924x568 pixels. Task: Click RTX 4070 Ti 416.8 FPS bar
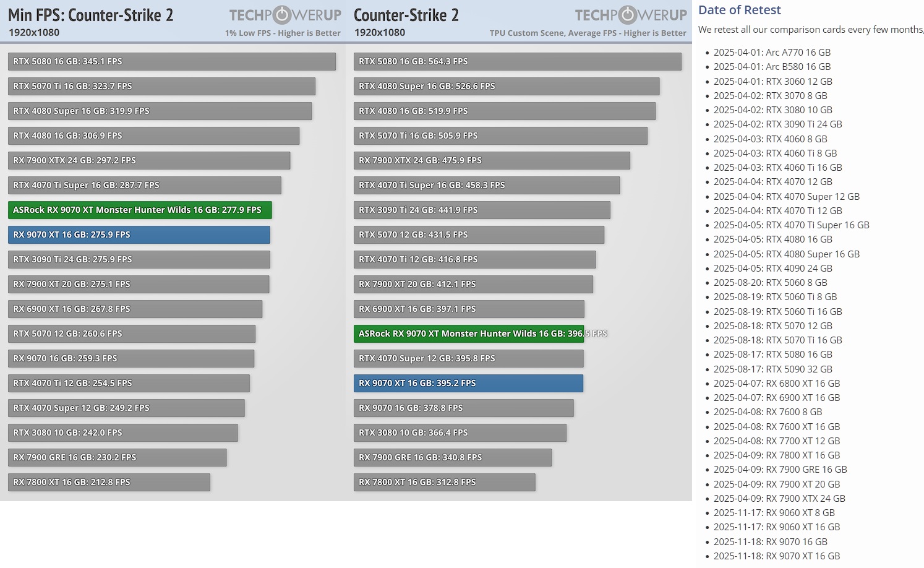[x=474, y=259]
